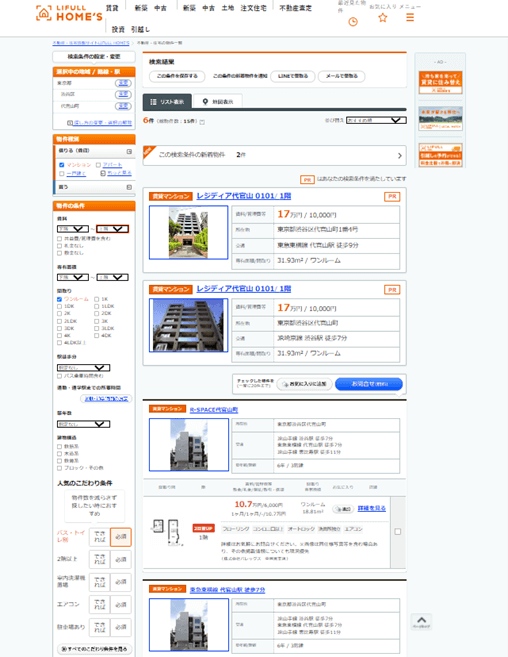Click the help icon beside result count
This screenshot has height=657, width=508.
[202, 122]
